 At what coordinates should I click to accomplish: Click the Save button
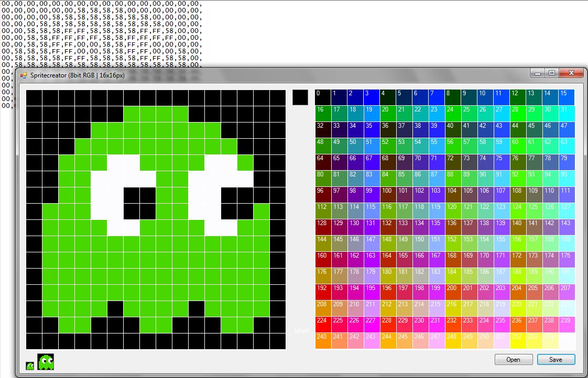556,360
